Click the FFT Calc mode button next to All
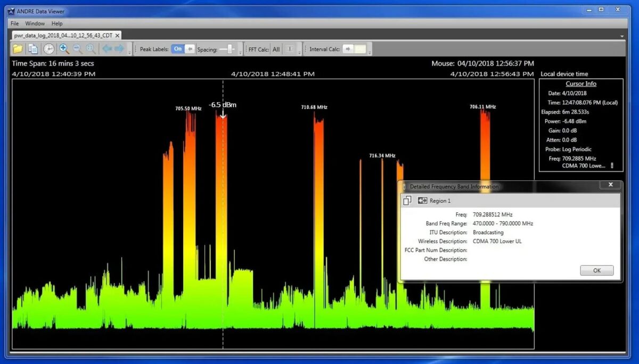Viewport: 639px width, 364px height. coord(289,48)
